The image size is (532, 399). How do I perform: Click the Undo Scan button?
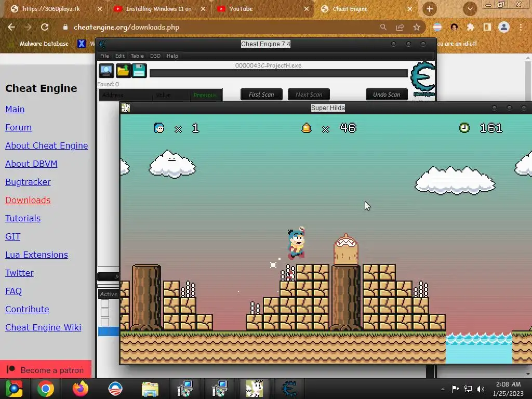[387, 95]
